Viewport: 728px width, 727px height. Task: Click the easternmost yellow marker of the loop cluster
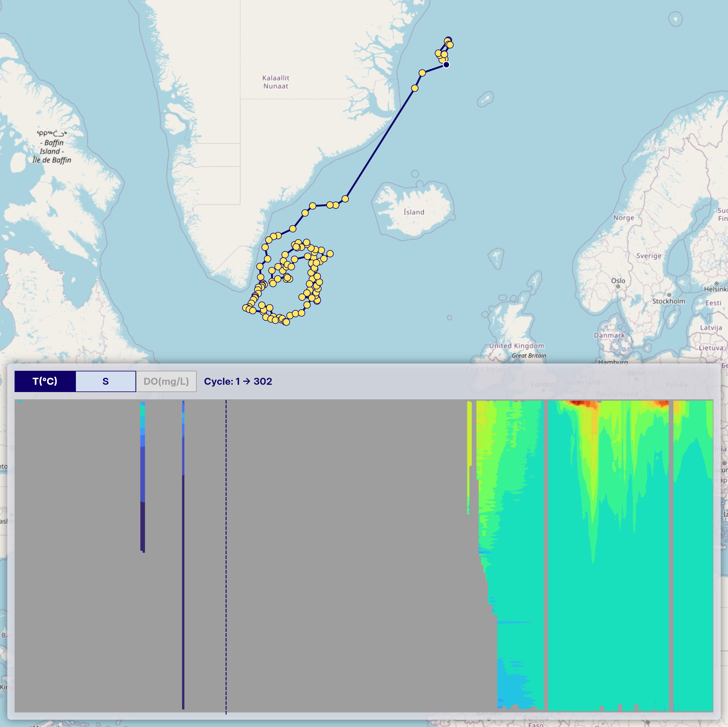point(330,254)
